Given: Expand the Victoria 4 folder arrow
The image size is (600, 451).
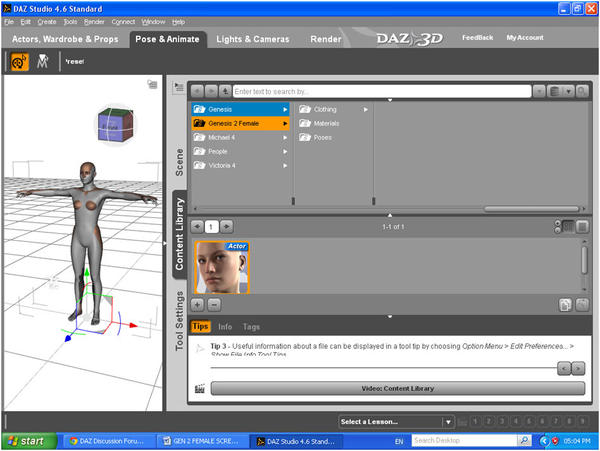Looking at the screenshot, I should pos(285,166).
